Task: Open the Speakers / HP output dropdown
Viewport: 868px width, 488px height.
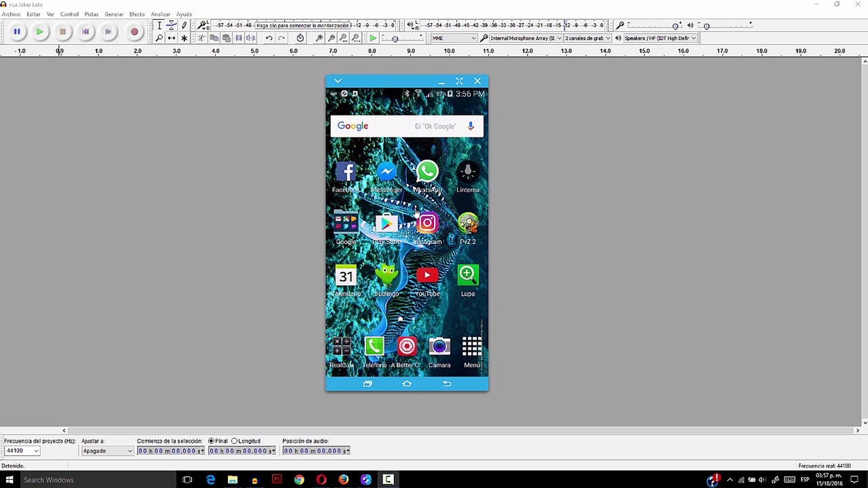Action: [x=660, y=38]
